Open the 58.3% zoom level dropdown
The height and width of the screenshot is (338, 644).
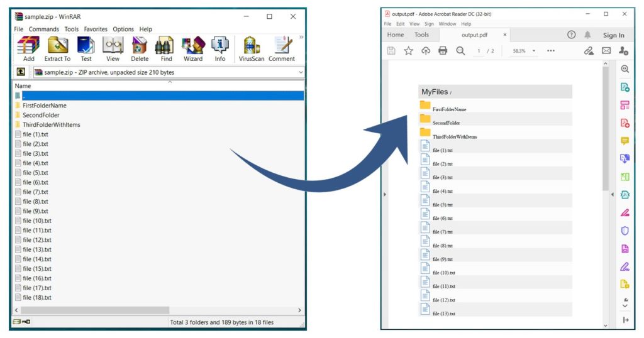click(x=534, y=51)
